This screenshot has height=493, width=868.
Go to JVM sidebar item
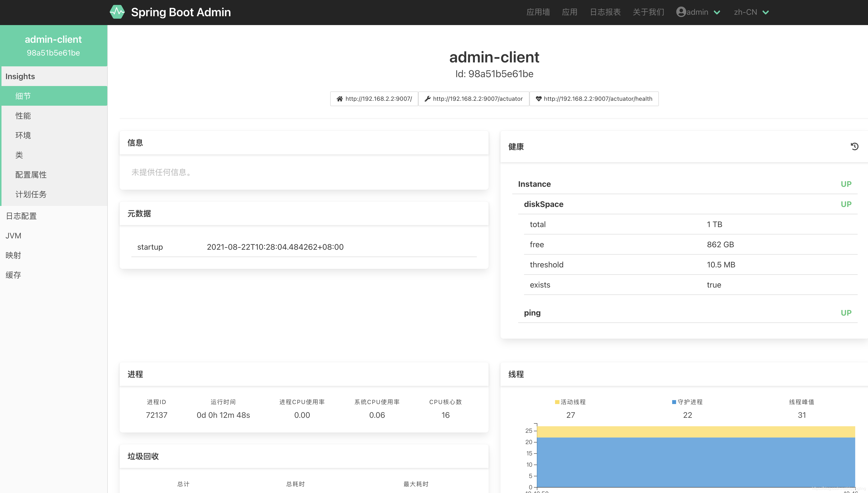[13, 236]
